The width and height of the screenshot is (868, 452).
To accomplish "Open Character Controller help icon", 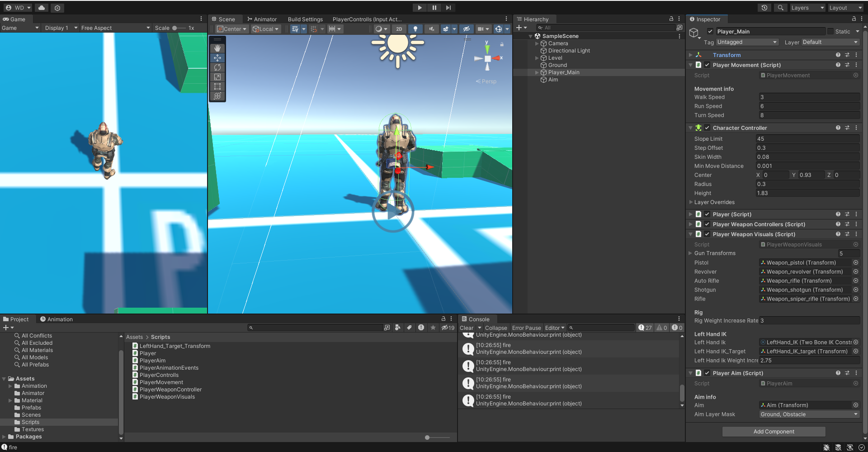I will tap(838, 128).
